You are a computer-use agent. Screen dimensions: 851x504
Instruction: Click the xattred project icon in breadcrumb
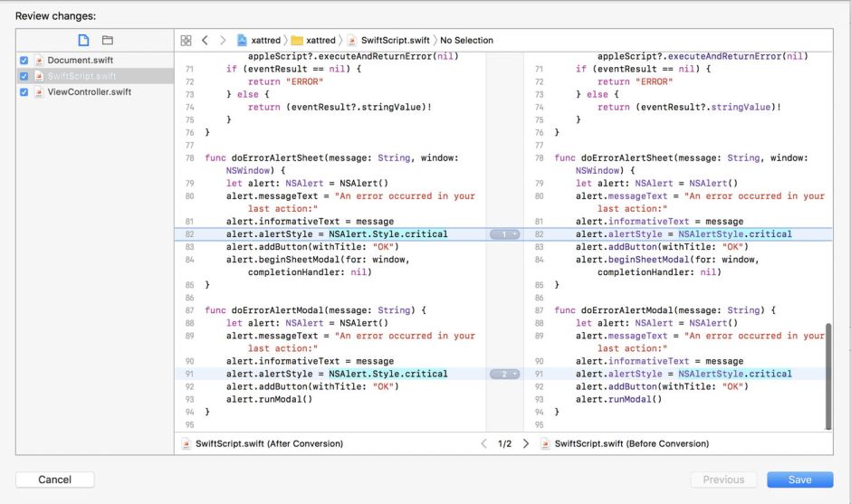tap(242, 41)
